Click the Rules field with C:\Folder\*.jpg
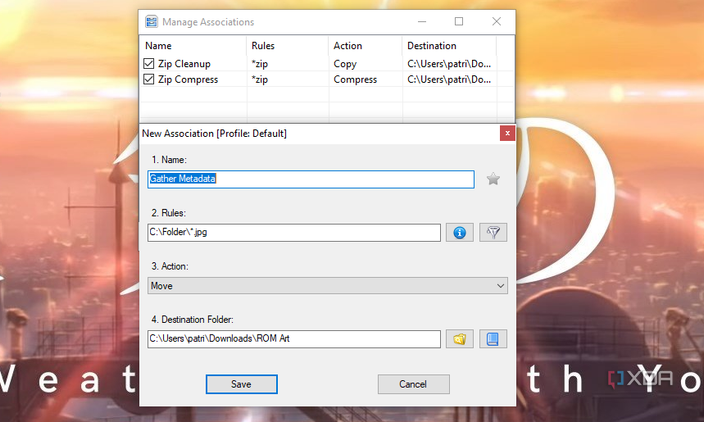Viewport: 704px width, 422px height. (x=294, y=233)
